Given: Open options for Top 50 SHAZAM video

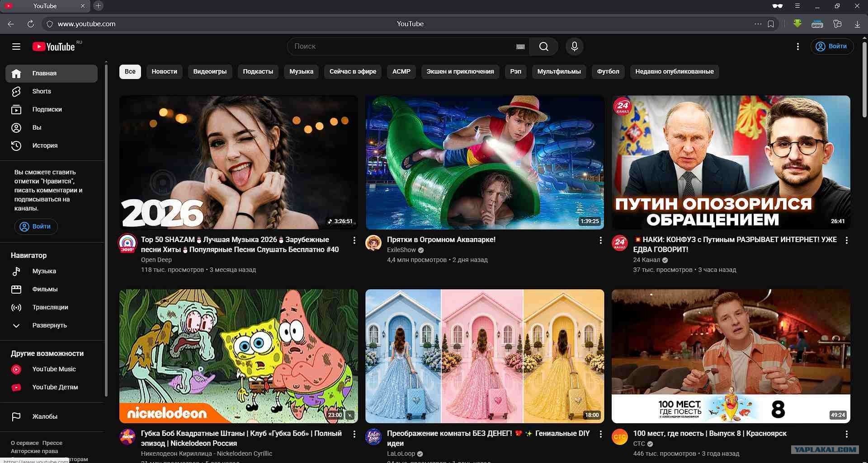Looking at the screenshot, I should click(354, 240).
